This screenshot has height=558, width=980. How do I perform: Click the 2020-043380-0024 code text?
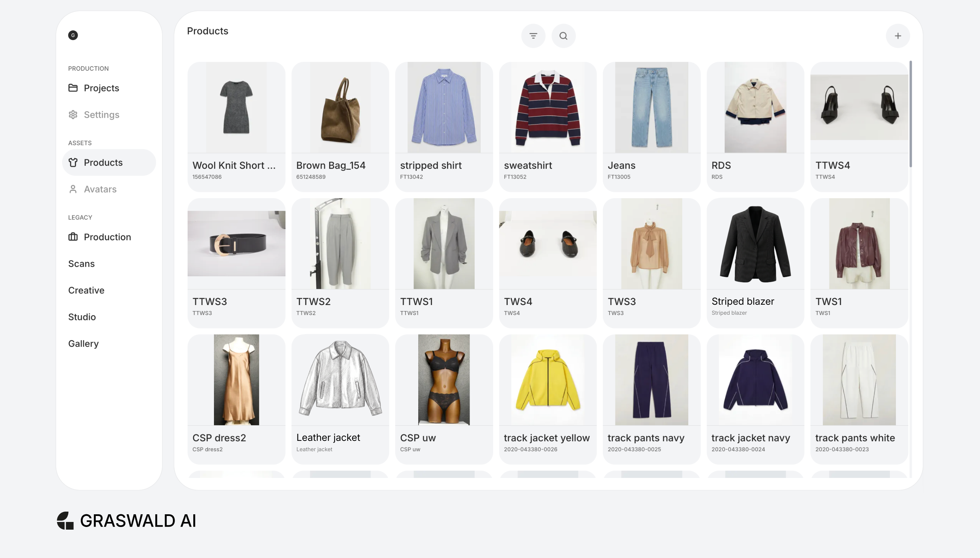[738, 449]
